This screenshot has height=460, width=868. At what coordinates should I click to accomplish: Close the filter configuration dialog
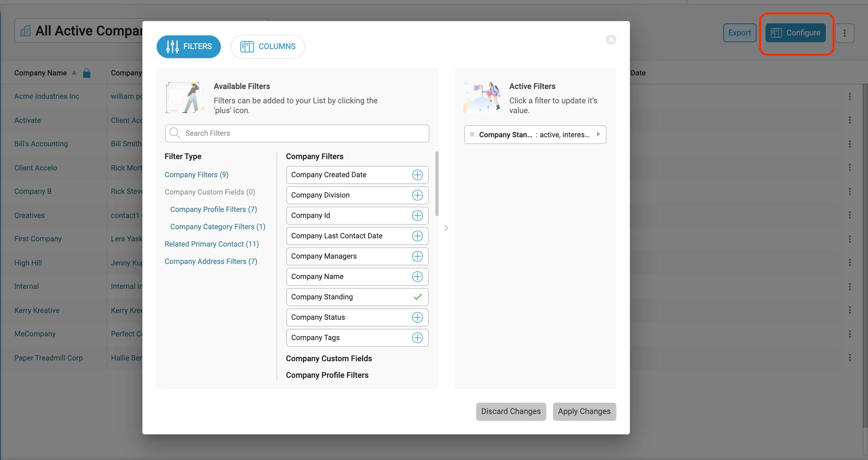point(611,40)
